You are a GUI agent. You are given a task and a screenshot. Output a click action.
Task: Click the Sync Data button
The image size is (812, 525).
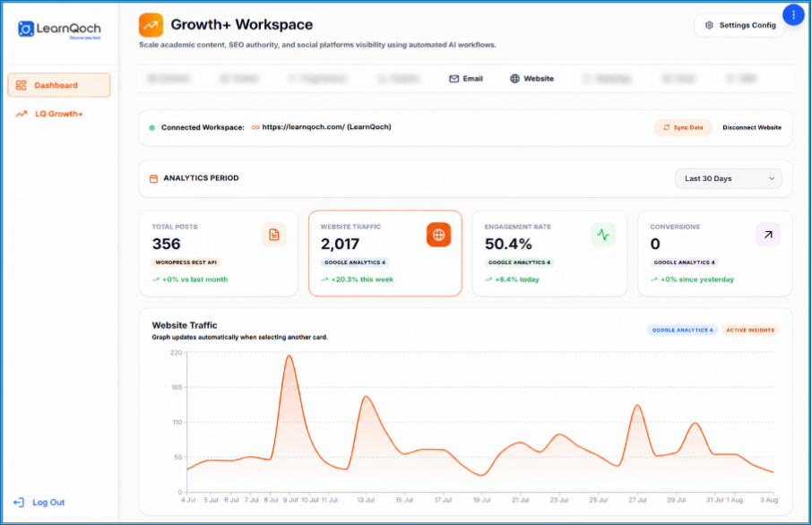683,127
